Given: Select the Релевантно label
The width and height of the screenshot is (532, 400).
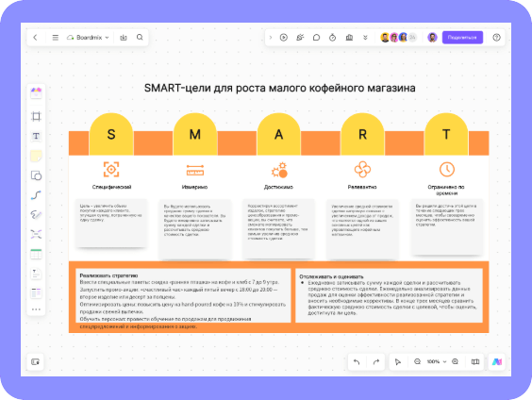Looking at the screenshot, I should pyautogui.click(x=362, y=187).
